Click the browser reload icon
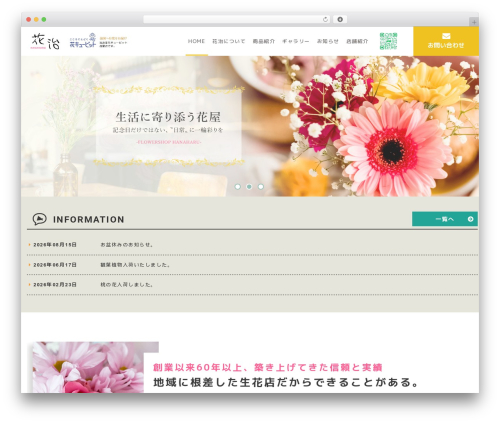The height and width of the screenshot is (423, 500). 325,20
